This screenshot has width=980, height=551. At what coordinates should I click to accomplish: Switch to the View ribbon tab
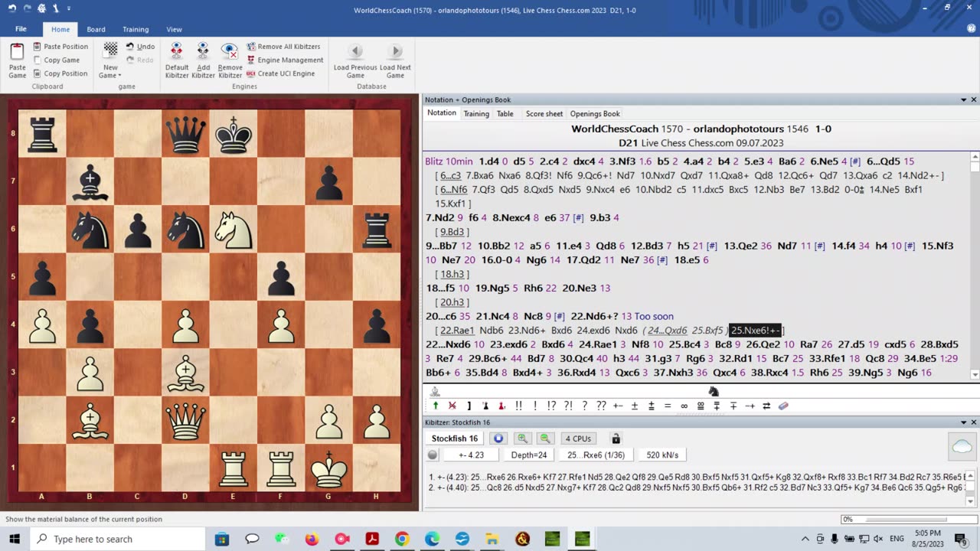[174, 30]
